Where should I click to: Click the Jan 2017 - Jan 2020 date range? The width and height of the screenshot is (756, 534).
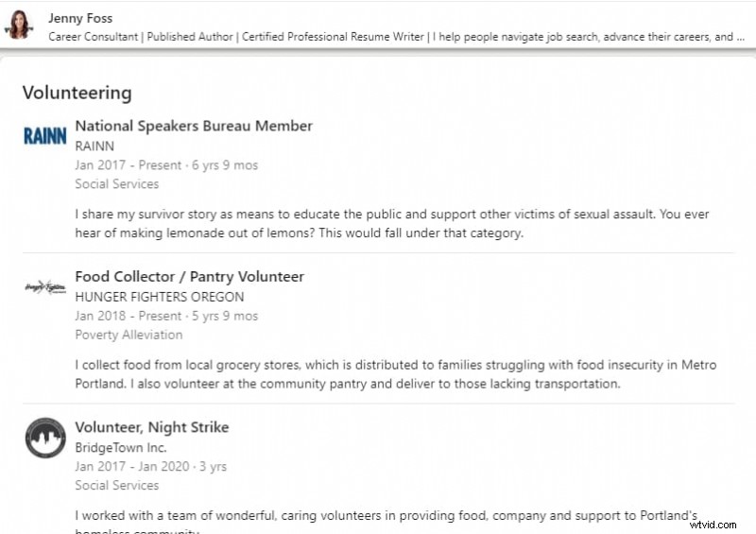(x=151, y=466)
